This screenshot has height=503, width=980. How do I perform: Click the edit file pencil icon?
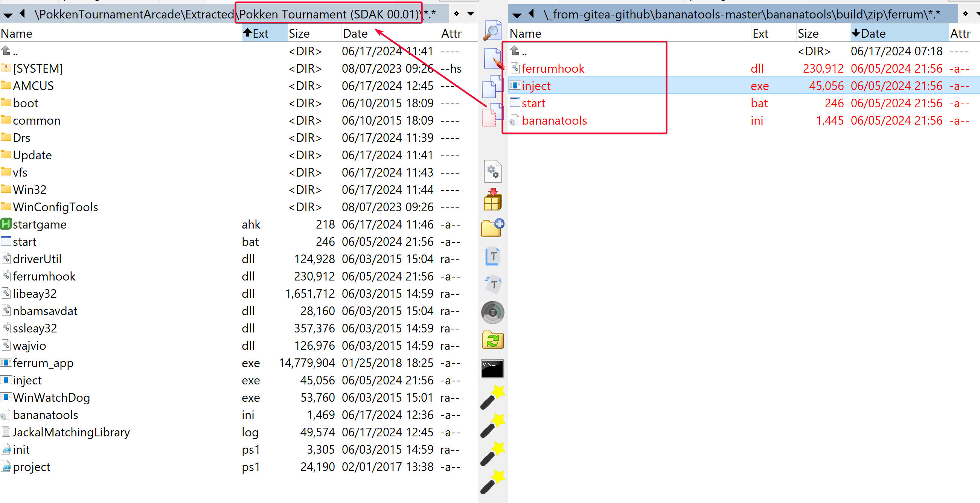tap(493, 59)
